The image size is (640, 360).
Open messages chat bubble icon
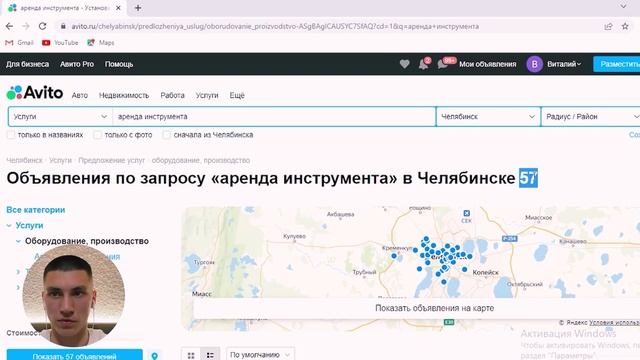(444, 64)
